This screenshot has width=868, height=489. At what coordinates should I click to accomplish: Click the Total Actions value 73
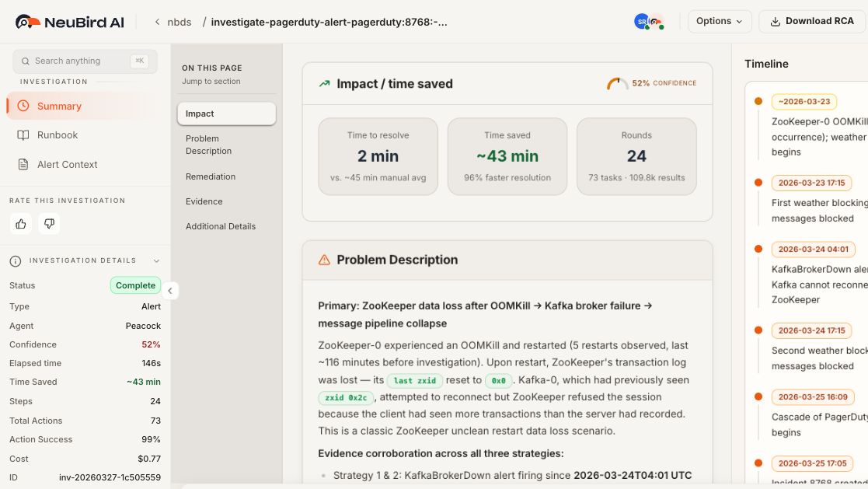pos(155,421)
